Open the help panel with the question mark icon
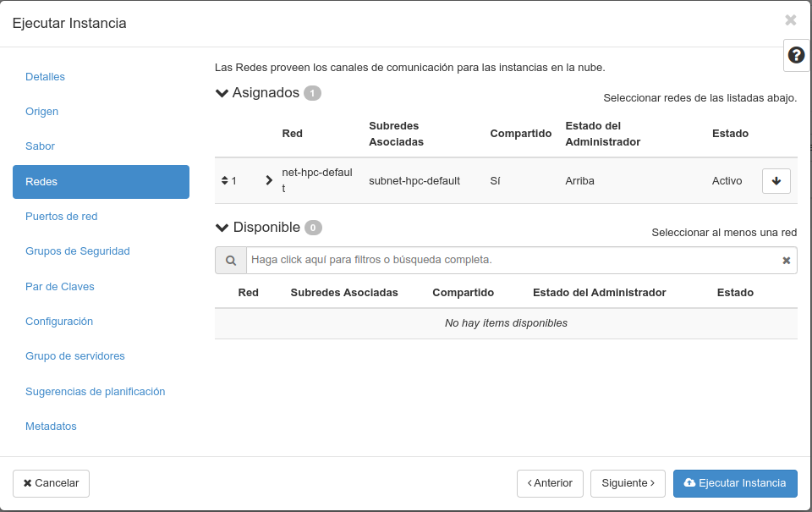Screen dimensions: 812x512 pyautogui.click(x=795, y=54)
